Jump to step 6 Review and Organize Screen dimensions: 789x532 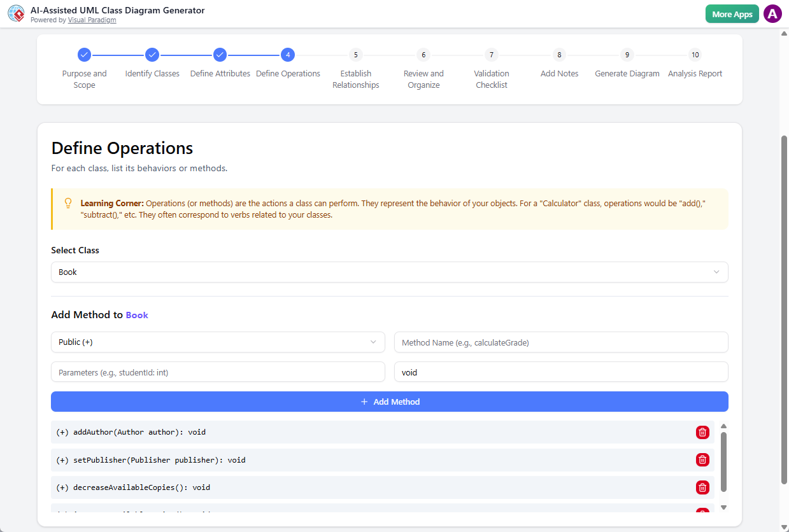tap(423, 55)
